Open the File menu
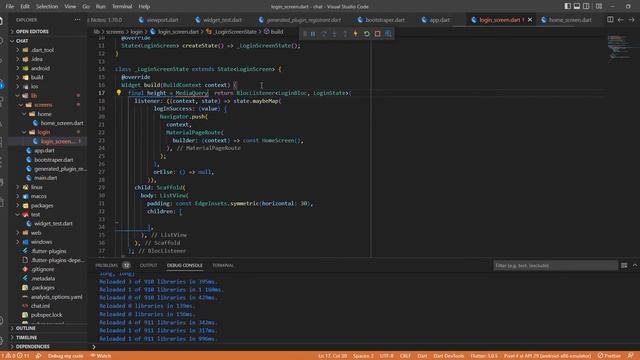The width and height of the screenshot is (640, 360). coord(9,6)
